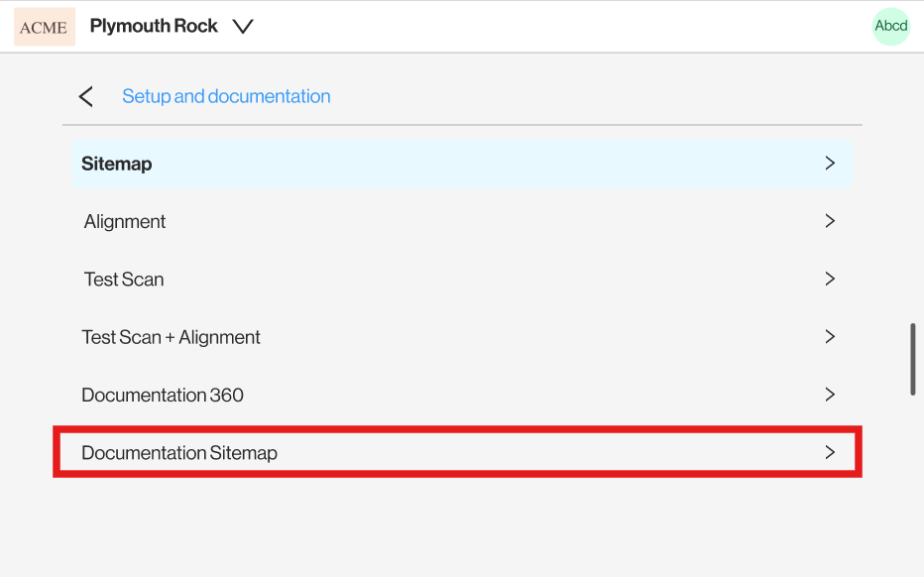The height and width of the screenshot is (577, 924).
Task: Open the Abcd user avatar
Action: (891, 26)
